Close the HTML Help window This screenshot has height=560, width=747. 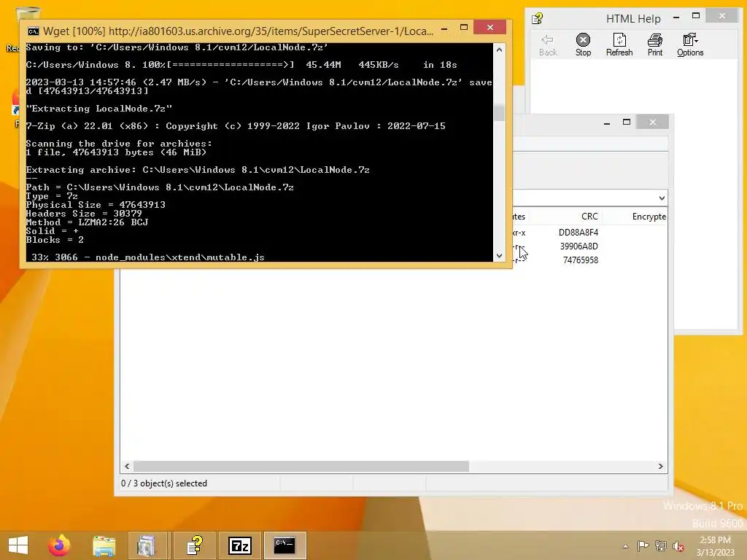(x=722, y=16)
